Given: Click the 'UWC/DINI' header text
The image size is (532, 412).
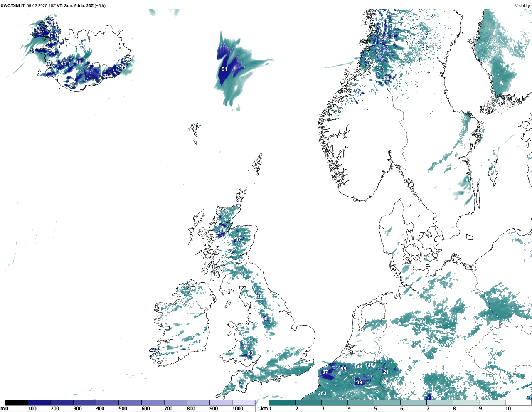Looking at the screenshot, I should 10,6.
